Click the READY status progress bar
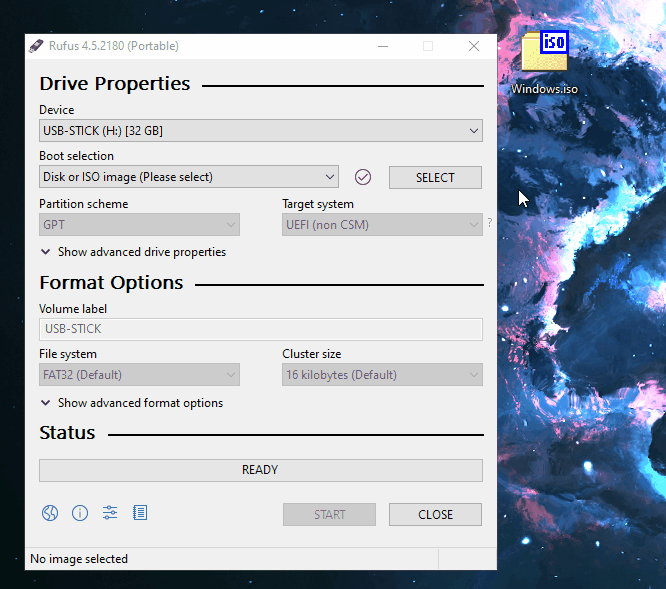666x589 pixels. click(261, 470)
